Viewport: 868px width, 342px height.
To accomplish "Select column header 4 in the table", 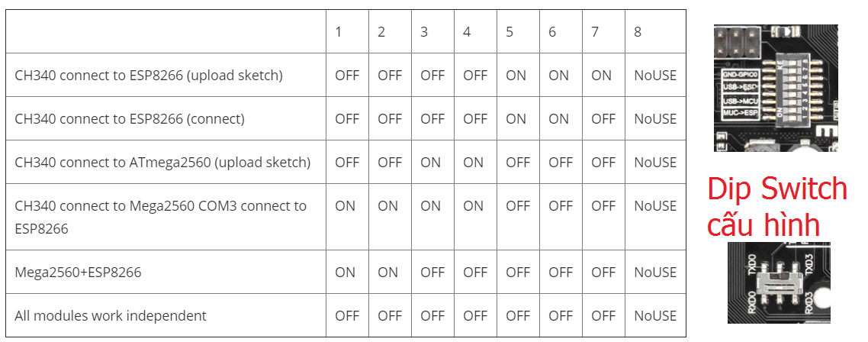I will [467, 32].
